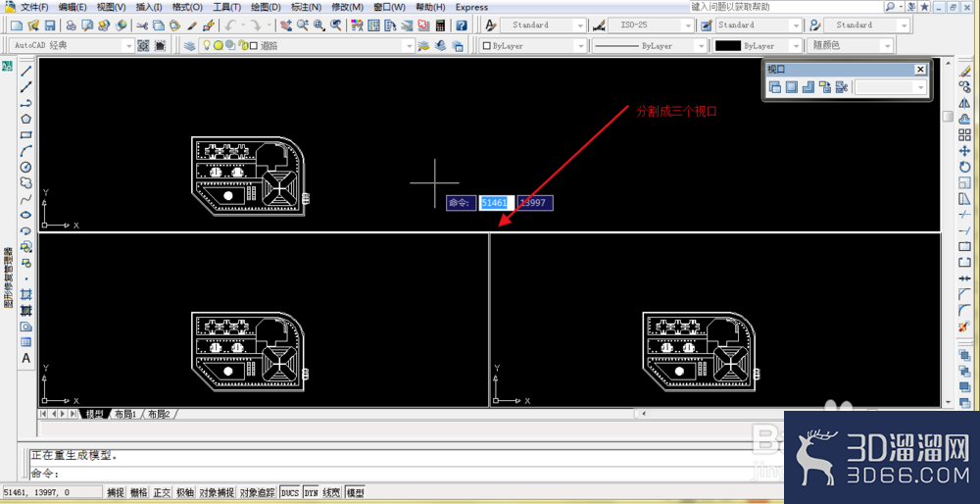Select the Table tool in draw toolbar
The height and width of the screenshot is (504, 980).
pos(26,342)
